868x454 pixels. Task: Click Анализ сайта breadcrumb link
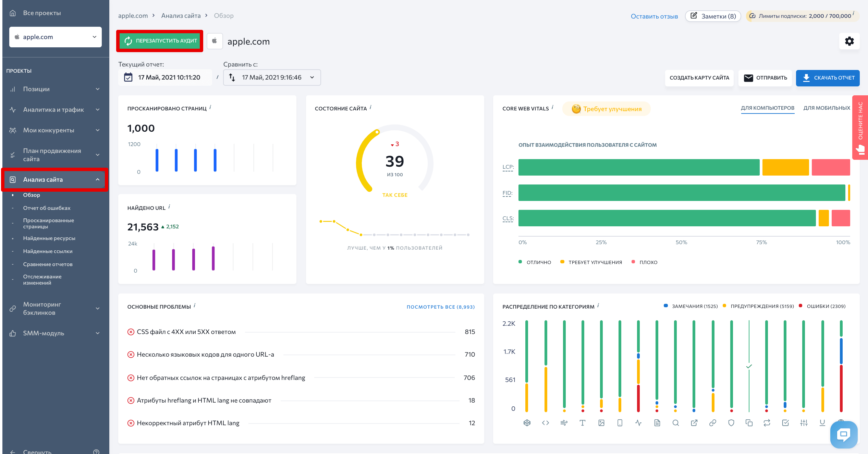click(181, 16)
